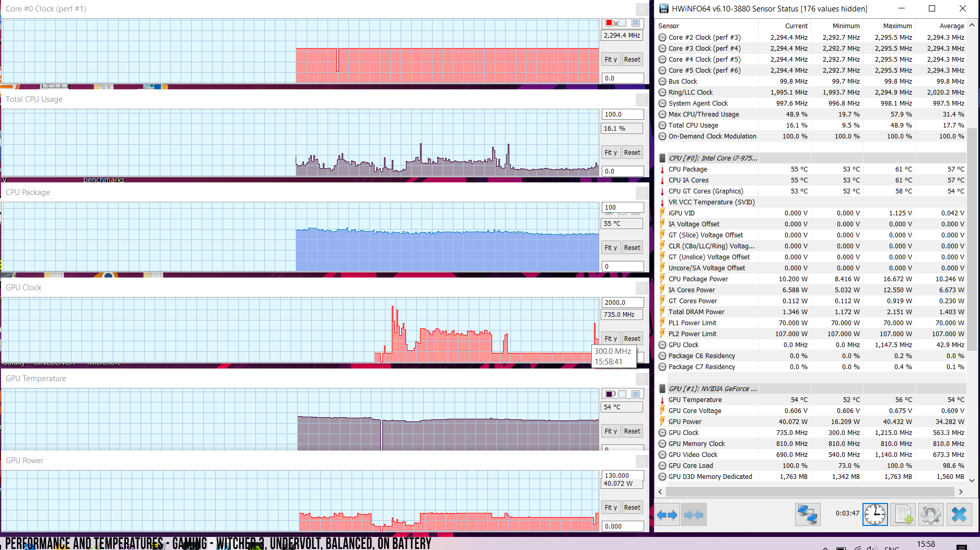Click the 100.0 max field in Total CPU Usage graph
This screenshot has width=980, height=550.
pos(623,114)
